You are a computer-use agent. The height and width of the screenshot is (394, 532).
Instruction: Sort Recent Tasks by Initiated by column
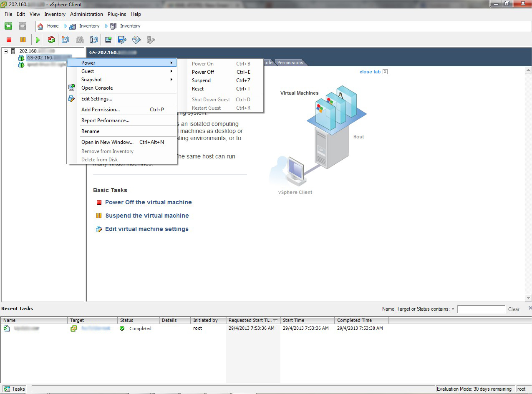point(208,320)
